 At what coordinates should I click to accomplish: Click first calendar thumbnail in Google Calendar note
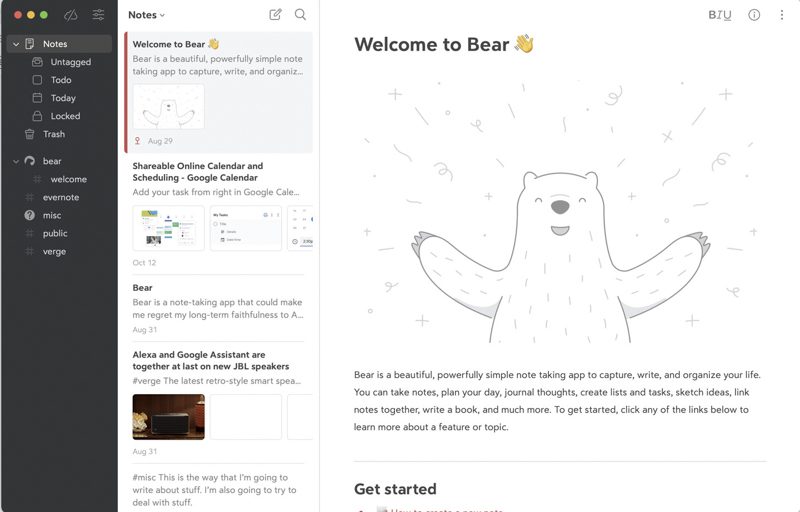coord(168,228)
